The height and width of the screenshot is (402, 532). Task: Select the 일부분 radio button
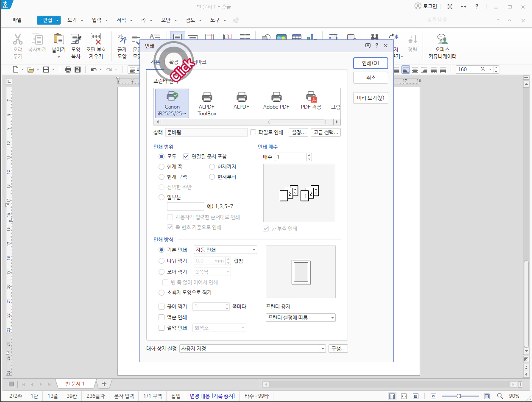(161, 197)
